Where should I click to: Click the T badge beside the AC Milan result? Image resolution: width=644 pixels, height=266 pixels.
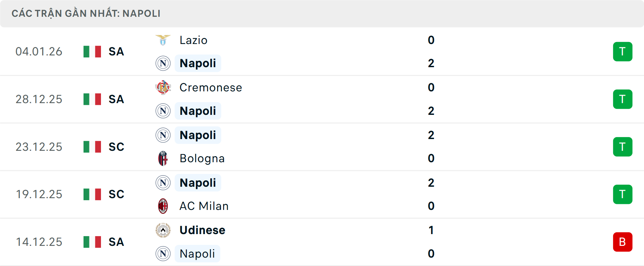tap(623, 194)
